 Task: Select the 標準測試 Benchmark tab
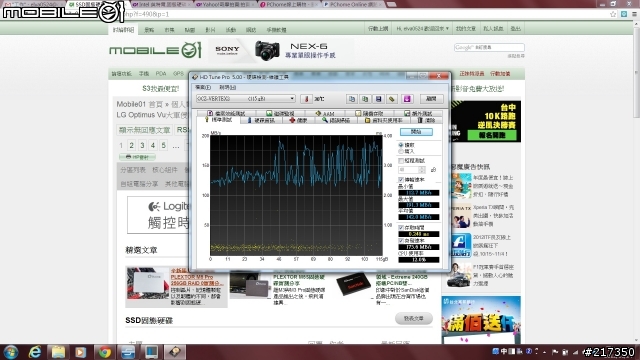(x=218, y=120)
